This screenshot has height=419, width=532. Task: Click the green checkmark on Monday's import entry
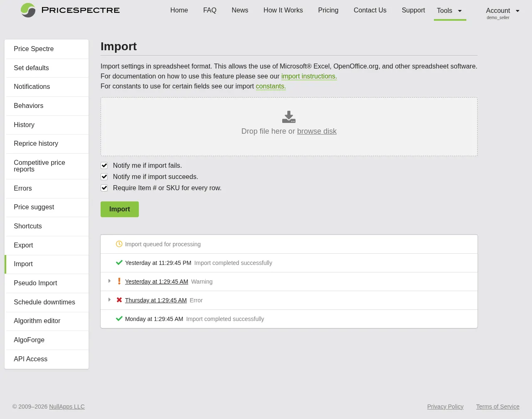119,319
